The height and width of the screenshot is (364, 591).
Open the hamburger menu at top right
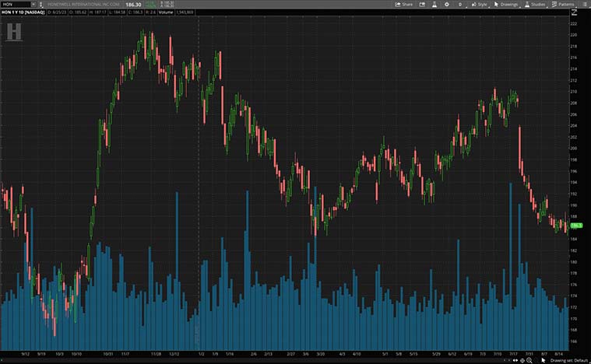click(x=585, y=5)
